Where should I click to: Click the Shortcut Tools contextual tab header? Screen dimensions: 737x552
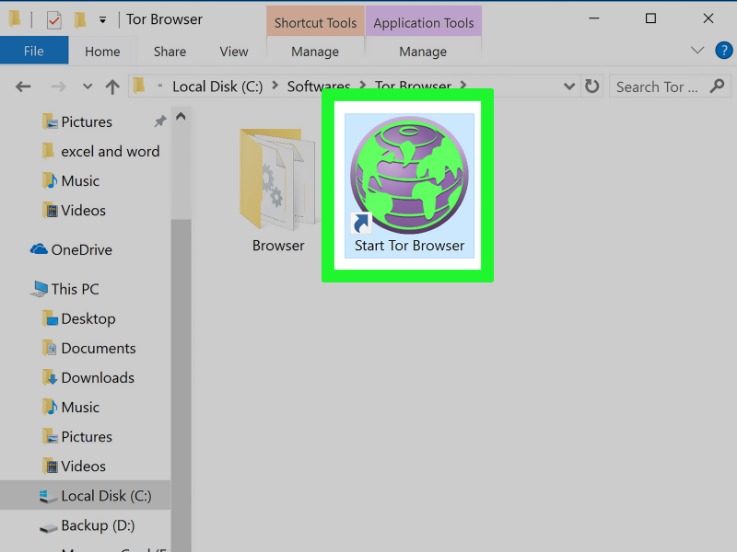[x=315, y=22]
